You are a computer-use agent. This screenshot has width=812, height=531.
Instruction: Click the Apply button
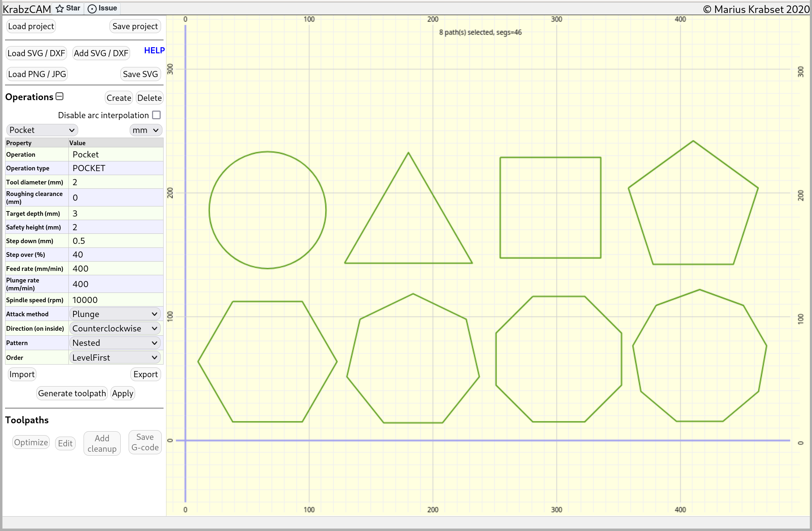[x=123, y=393]
